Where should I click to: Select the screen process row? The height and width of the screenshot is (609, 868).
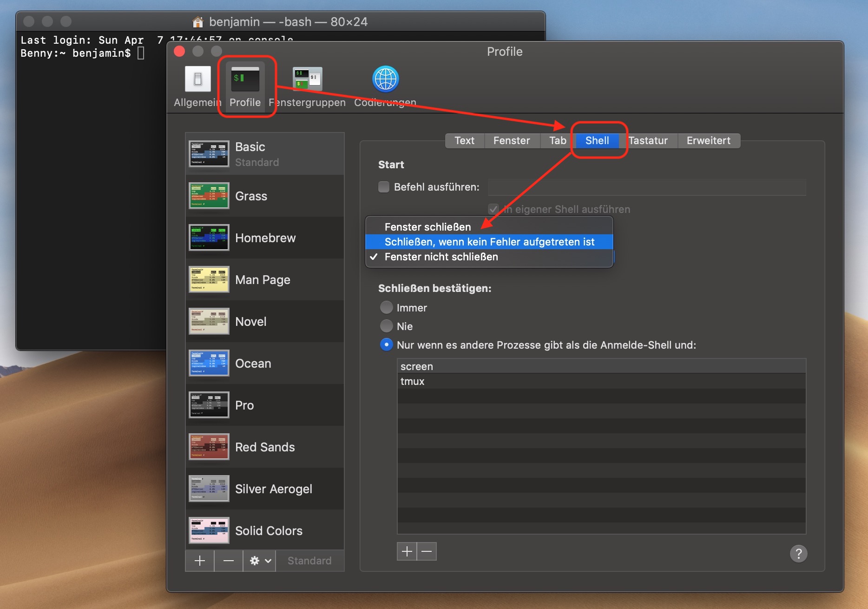click(x=601, y=366)
